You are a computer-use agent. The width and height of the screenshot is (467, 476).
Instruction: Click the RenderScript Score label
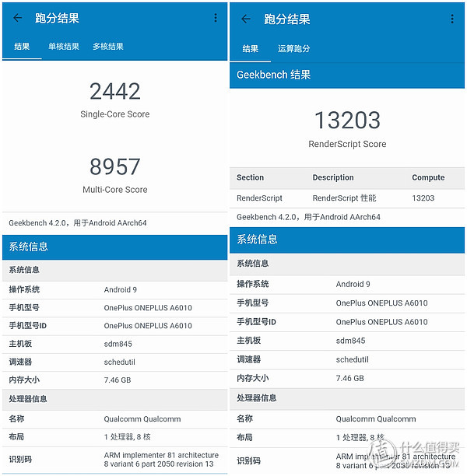347,144
